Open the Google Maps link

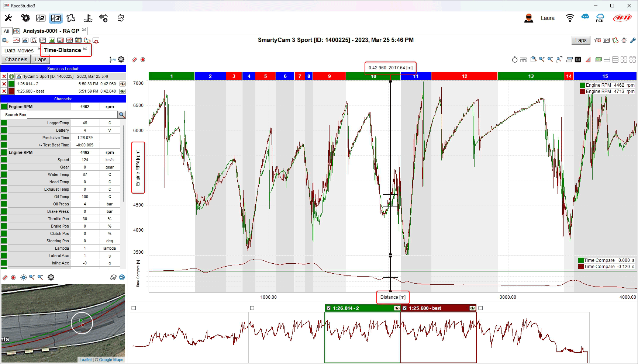click(x=111, y=360)
